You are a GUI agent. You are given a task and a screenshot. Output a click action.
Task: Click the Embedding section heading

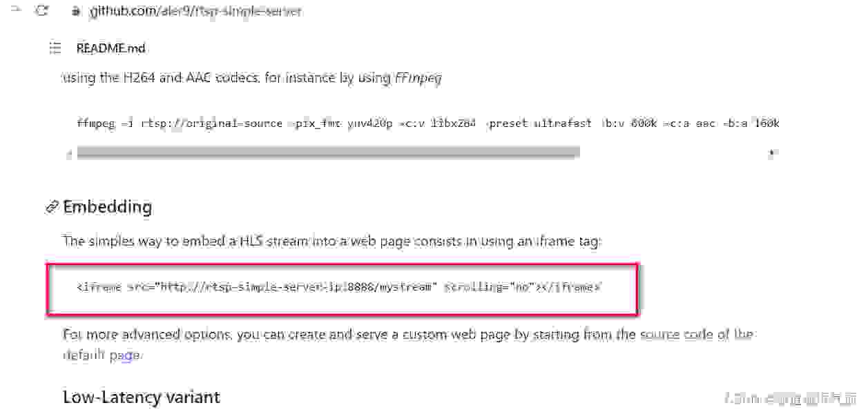pos(107,206)
